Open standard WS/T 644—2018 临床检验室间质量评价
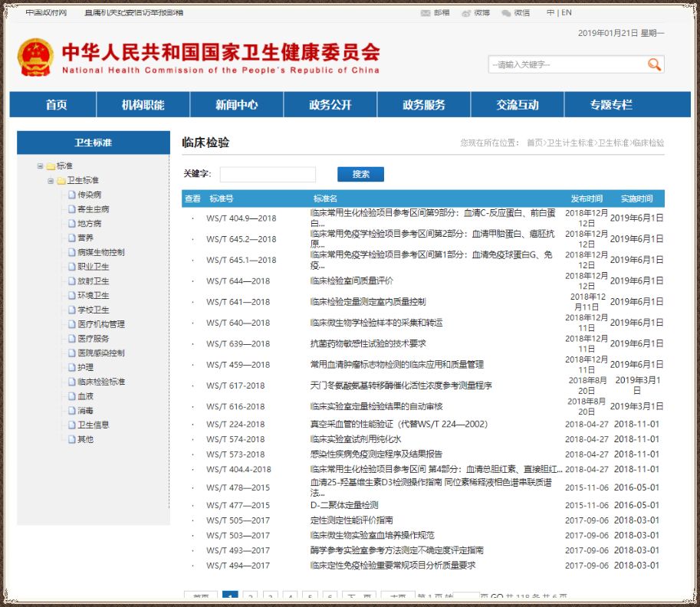 click(x=351, y=281)
